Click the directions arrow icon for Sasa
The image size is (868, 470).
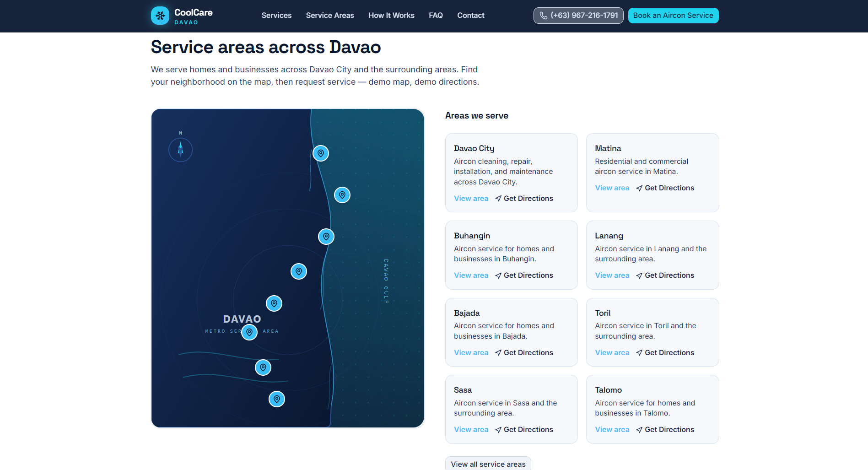(498, 430)
